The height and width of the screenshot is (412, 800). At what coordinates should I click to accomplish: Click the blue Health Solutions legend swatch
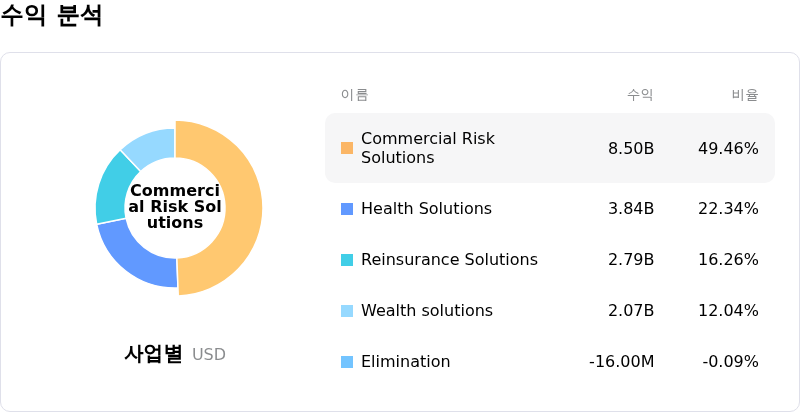(347, 209)
